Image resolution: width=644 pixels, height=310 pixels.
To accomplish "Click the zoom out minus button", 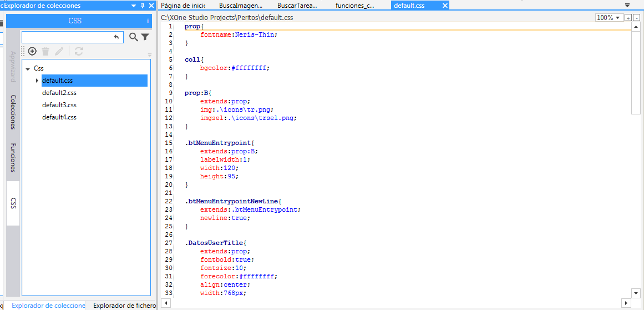I will coord(636,18).
